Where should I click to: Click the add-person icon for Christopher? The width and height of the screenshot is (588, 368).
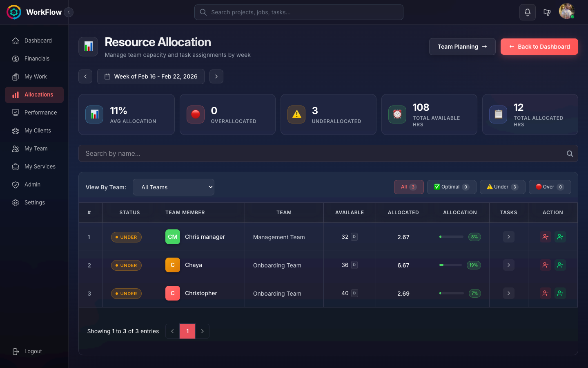click(560, 293)
